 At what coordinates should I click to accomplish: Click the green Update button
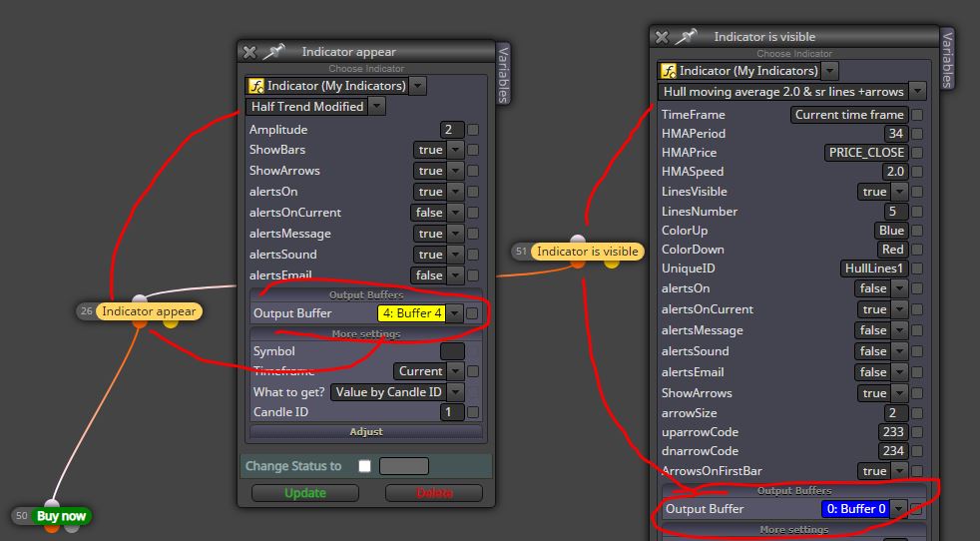305,493
